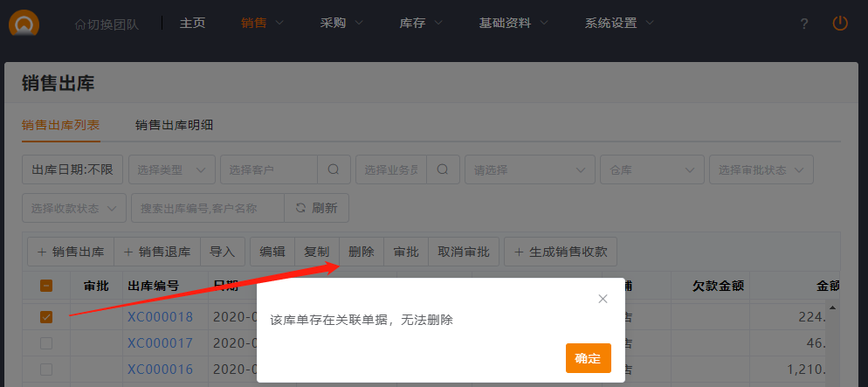Viewport: 868px width, 387px height.
Task: Open the 采购 menu
Action: 341,23
